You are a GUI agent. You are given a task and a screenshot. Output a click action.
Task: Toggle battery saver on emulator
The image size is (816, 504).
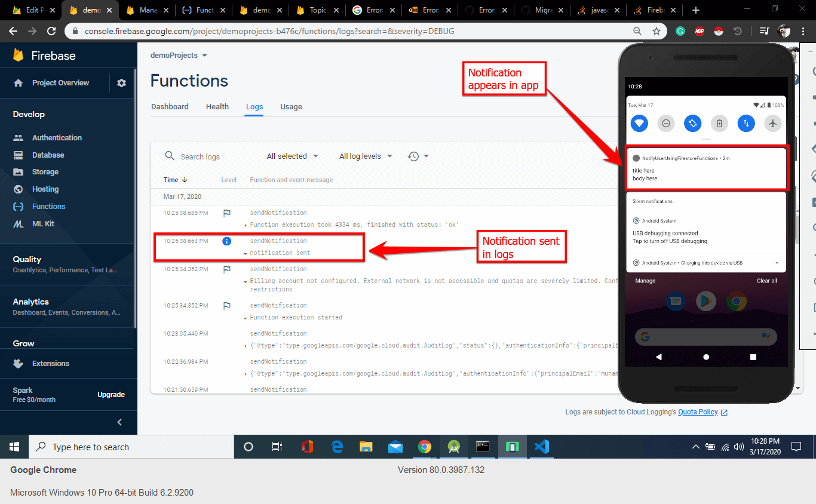(719, 124)
